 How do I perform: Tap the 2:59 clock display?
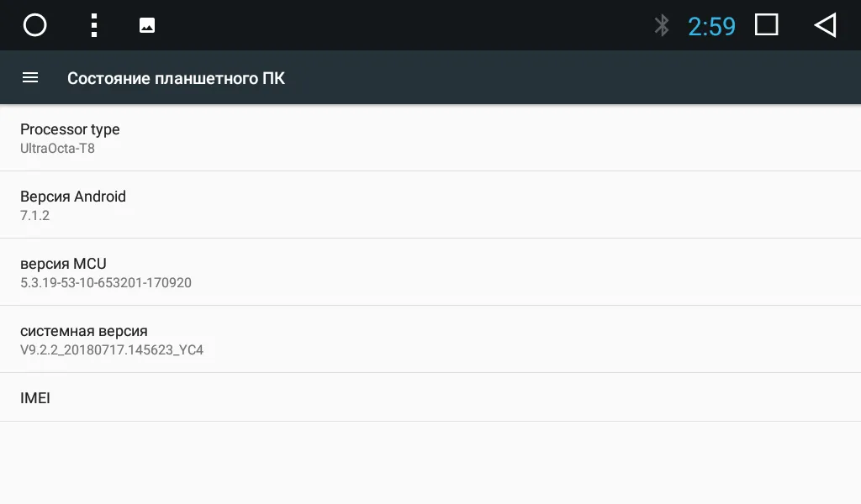coord(711,26)
